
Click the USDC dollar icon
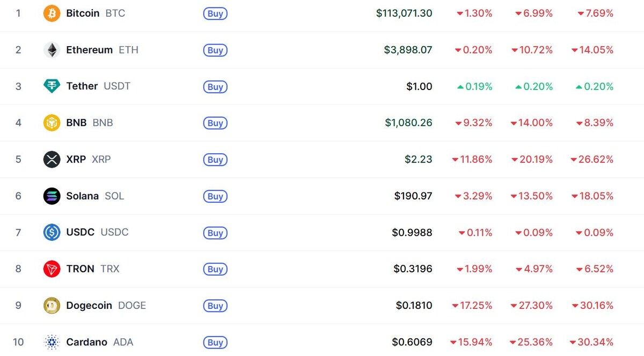[52, 232]
